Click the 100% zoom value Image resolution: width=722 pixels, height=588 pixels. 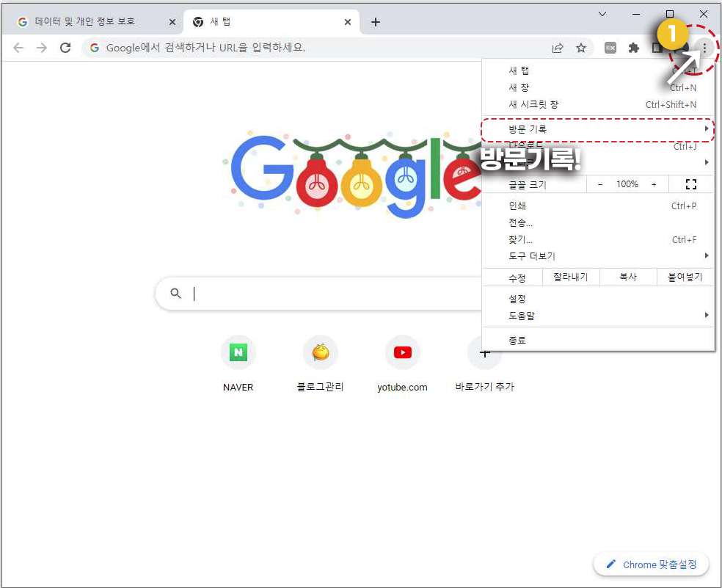(627, 184)
